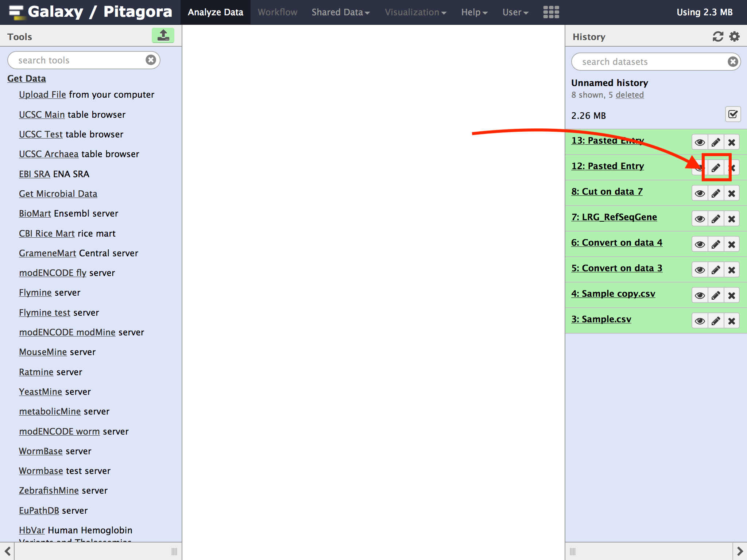Screen dimensions: 747x560
Task: Edit attributes of 7: LRG_RefSeqGene
Action: pos(716,219)
